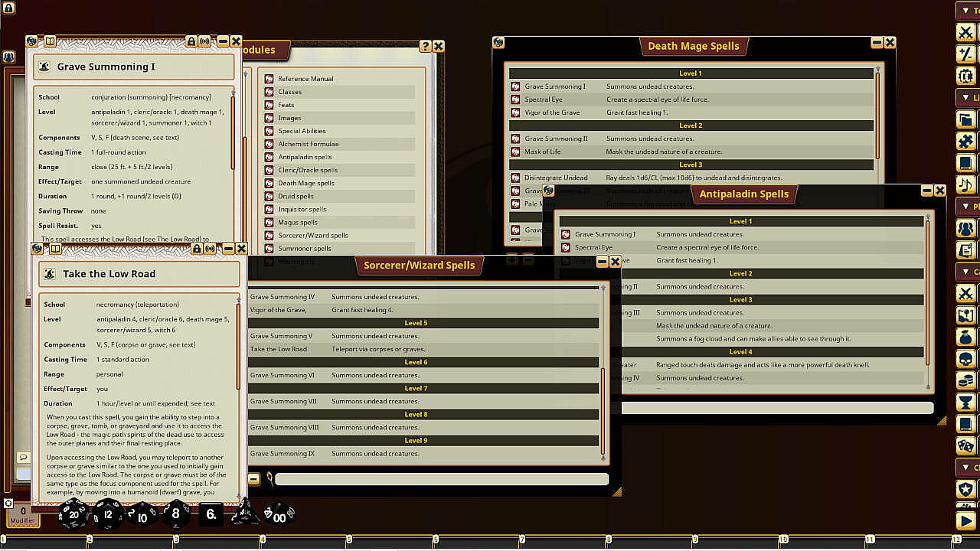Open the book link icon on Take the Low Road
Viewport: 980px width, 551px height.
(55, 249)
